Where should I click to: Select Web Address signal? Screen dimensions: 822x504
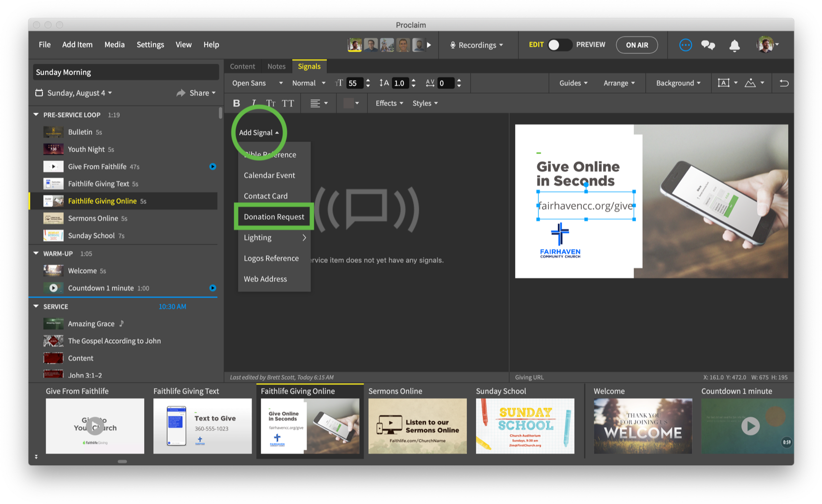(x=265, y=279)
